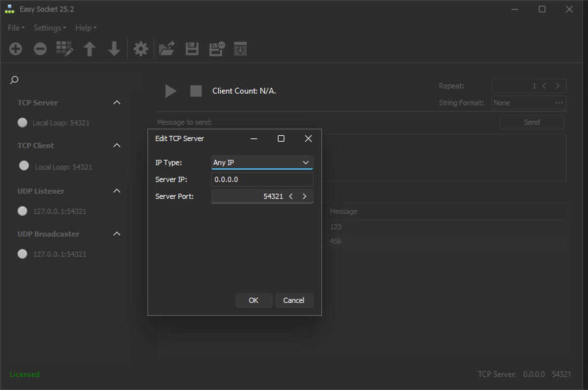
Task: Click the edit grid pencil icon
Action: (x=64, y=49)
